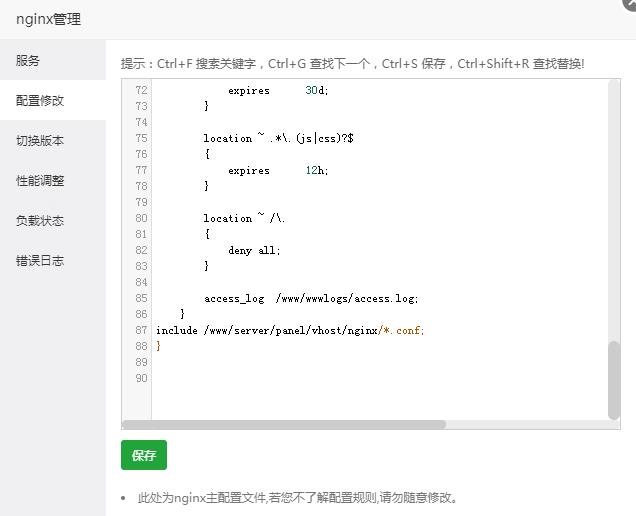Select the 配置修改 tab
The width and height of the screenshot is (636, 516).
pos(53,100)
